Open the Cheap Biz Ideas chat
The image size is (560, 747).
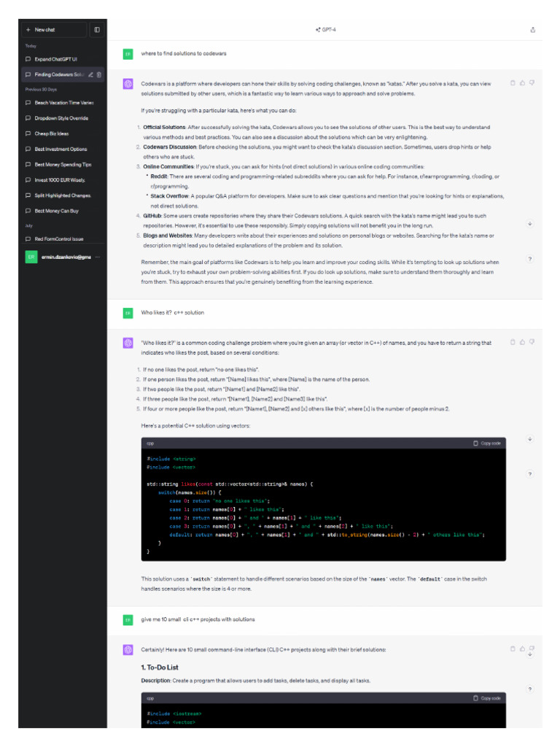click(63, 133)
